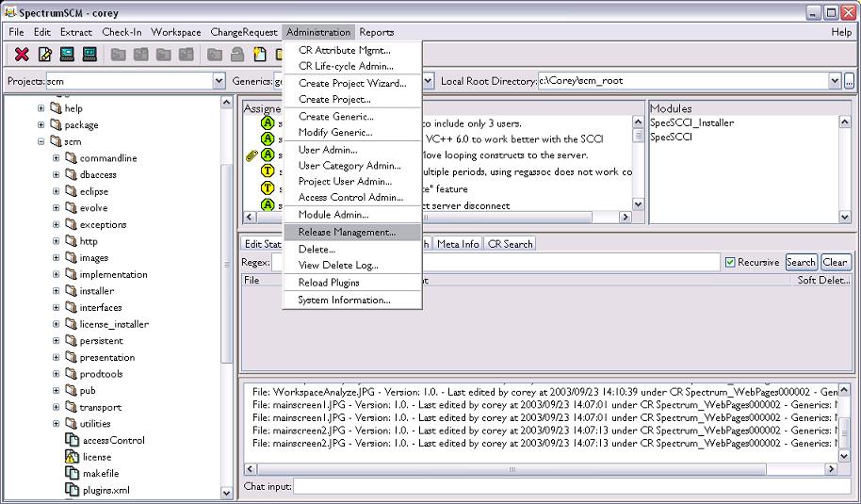
Task: Select SpecSCCI_Installer in Modules list
Action: click(x=691, y=123)
